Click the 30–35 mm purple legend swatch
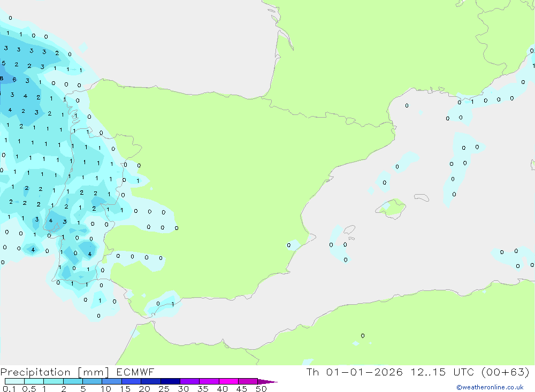Image resolution: width=535 pixels, height=392 pixels. coord(190,381)
